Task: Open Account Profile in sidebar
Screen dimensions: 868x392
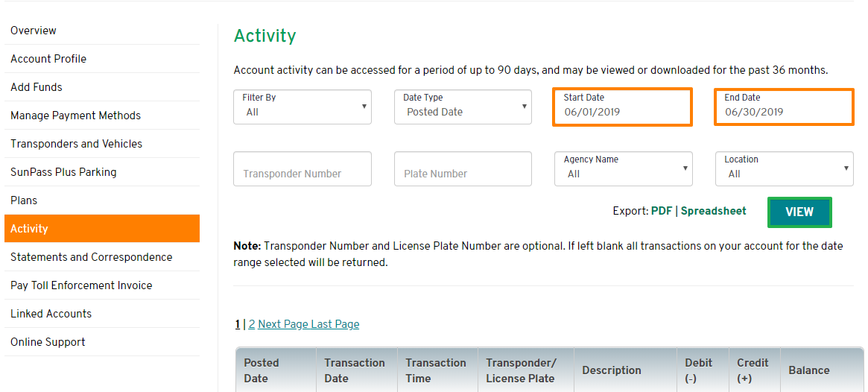Action: (x=102, y=59)
